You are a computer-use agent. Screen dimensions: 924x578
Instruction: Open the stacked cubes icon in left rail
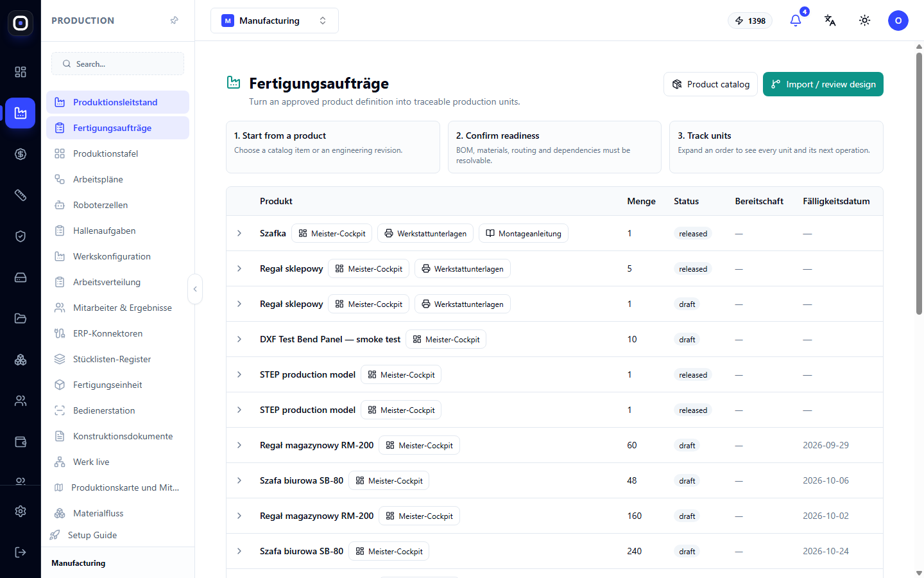click(21, 360)
